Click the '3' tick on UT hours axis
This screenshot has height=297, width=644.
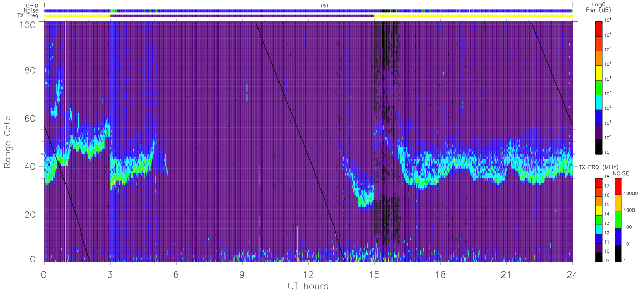110,274
